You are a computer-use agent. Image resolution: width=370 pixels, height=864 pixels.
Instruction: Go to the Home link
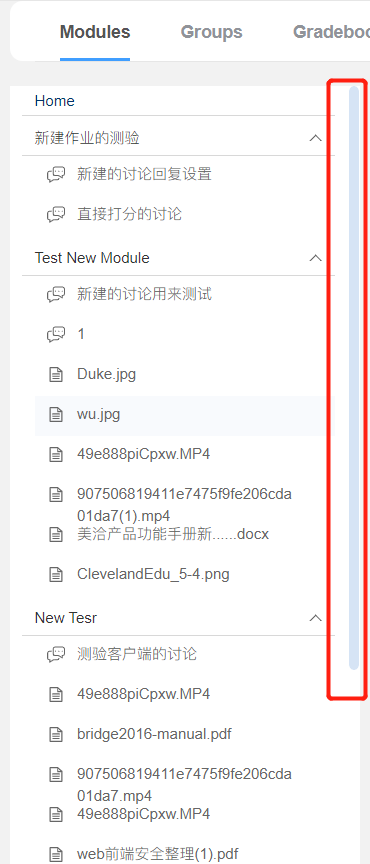55,101
